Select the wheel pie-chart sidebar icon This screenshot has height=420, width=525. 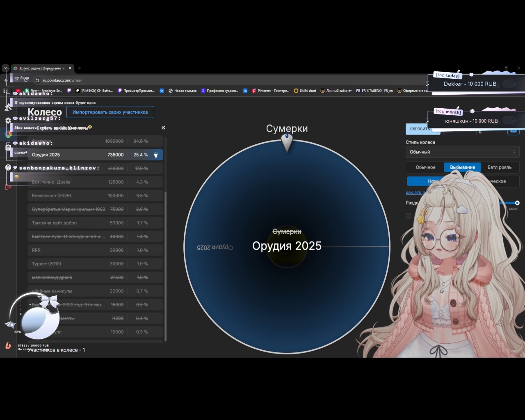pyautogui.click(x=8, y=134)
